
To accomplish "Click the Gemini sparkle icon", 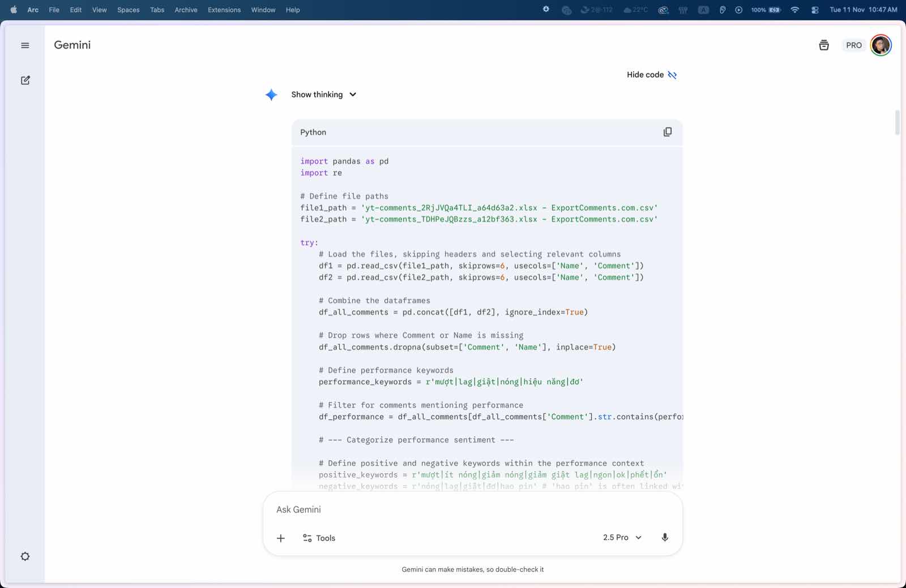I will tap(271, 95).
